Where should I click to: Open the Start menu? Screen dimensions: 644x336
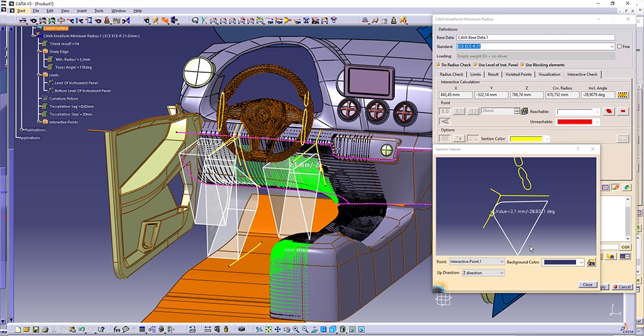click(x=21, y=11)
